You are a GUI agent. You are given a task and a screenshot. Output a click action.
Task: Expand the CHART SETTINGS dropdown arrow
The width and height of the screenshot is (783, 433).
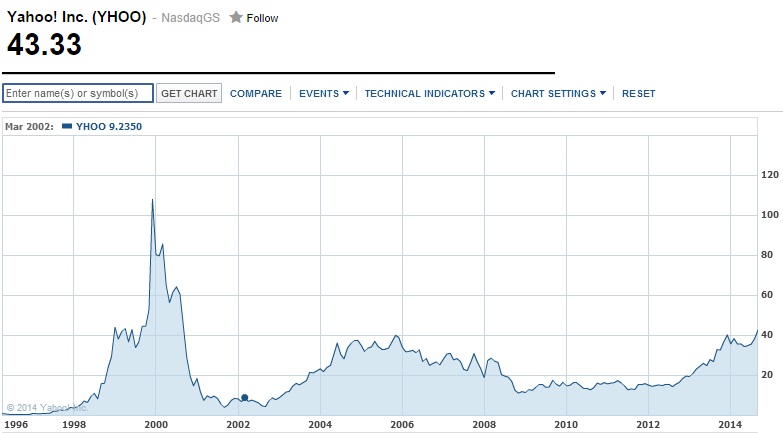point(603,93)
